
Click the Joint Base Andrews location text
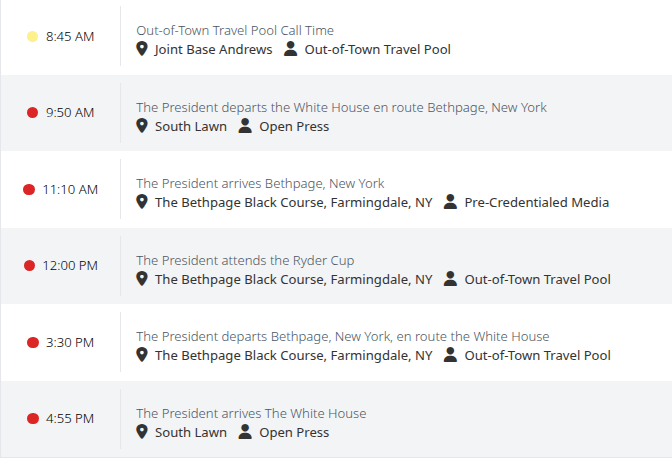point(213,49)
